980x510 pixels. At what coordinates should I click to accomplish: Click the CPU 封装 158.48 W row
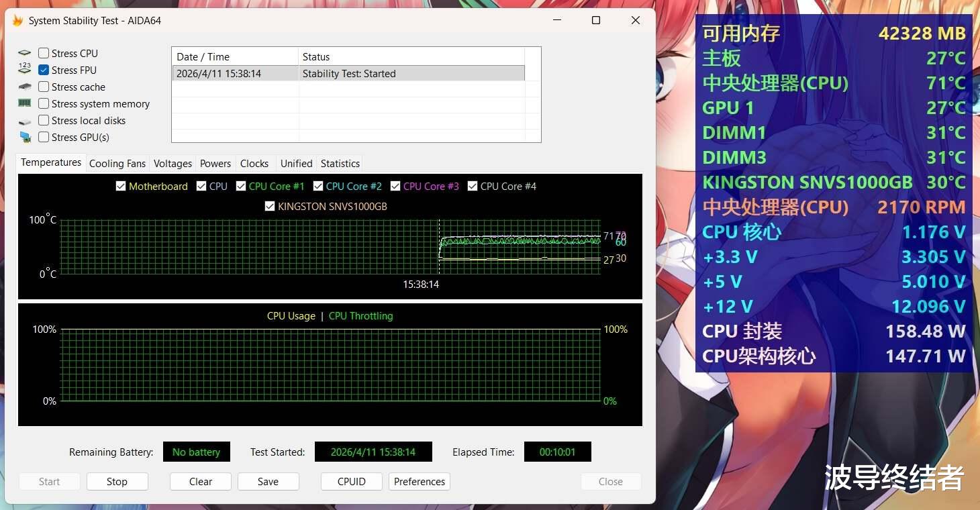pyautogui.click(x=834, y=331)
